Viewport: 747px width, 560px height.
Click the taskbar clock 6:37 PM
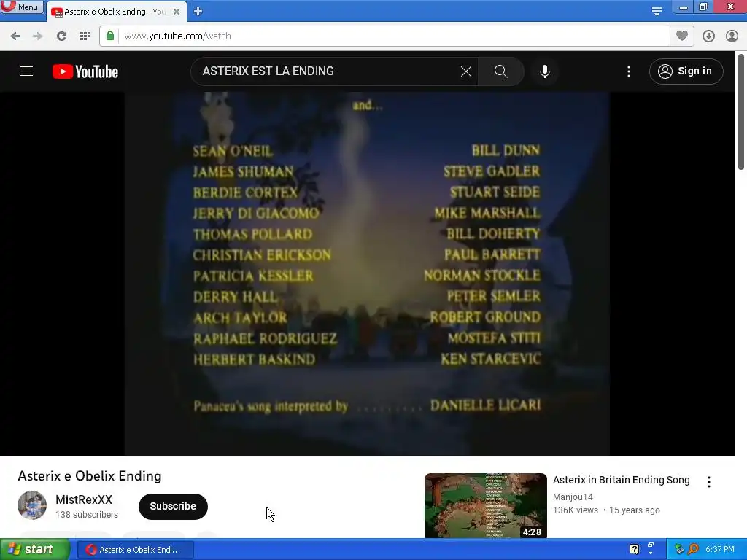pos(720,550)
